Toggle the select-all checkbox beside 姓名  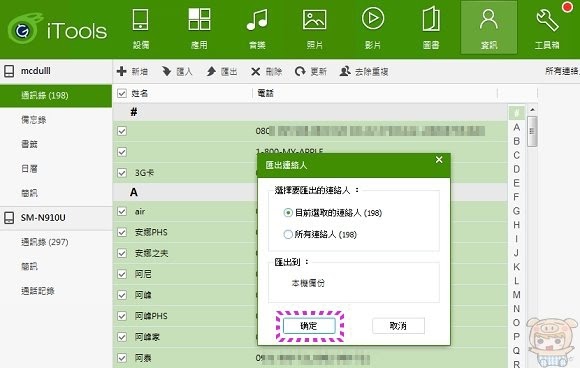click(122, 93)
